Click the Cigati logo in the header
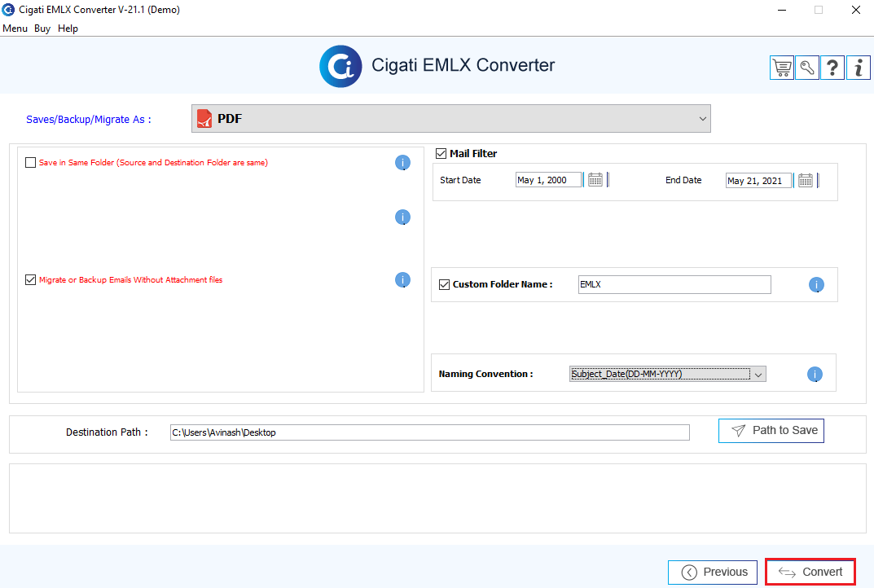Screen dimensions: 874x588 340,66
